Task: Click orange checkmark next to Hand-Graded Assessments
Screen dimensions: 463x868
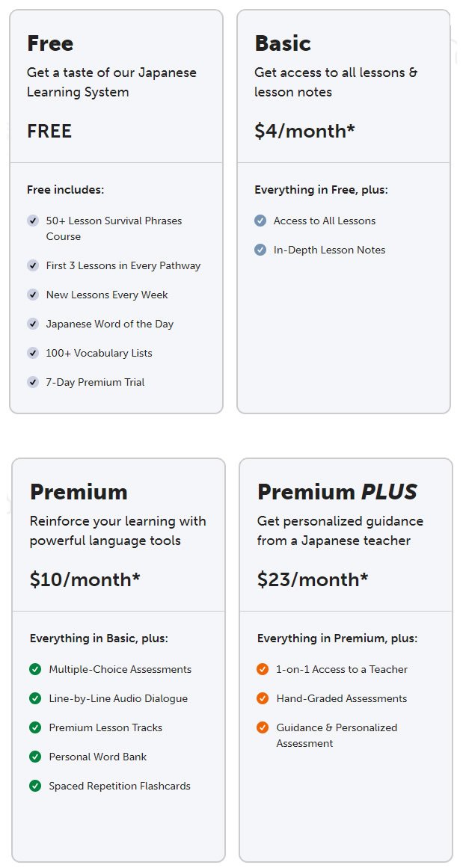Action: coord(263,698)
